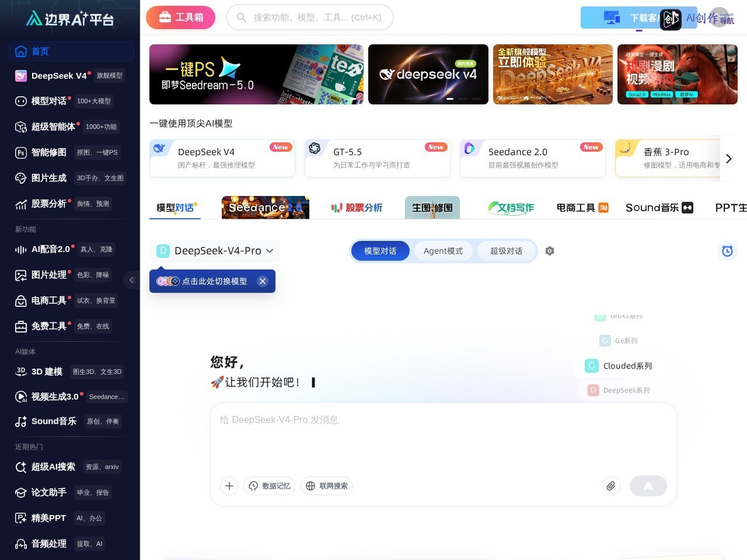Screen dimensions: 747x560
Task: Click the message input text area
Action: [x=444, y=437]
